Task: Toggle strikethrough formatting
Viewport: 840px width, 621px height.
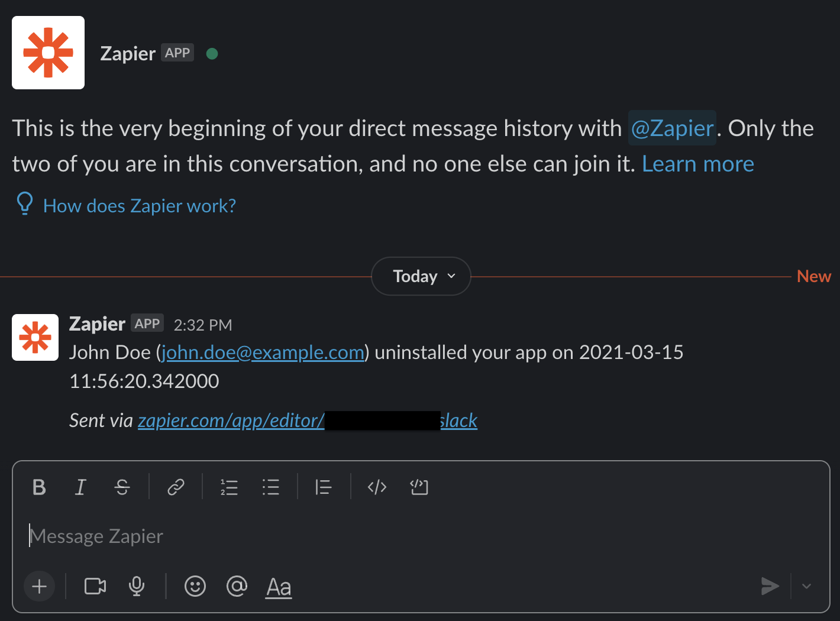Action: pyautogui.click(x=122, y=487)
